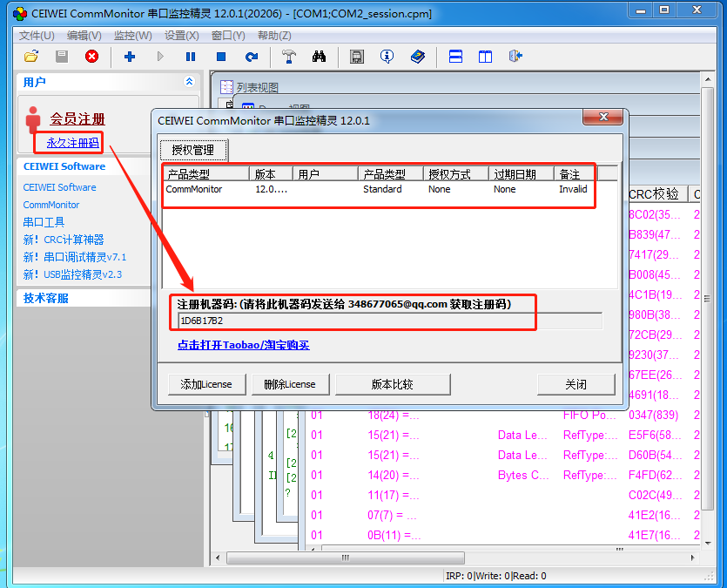Click 列表视图 window title
This screenshot has height=588, width=727.
click(x=258, y=88)
